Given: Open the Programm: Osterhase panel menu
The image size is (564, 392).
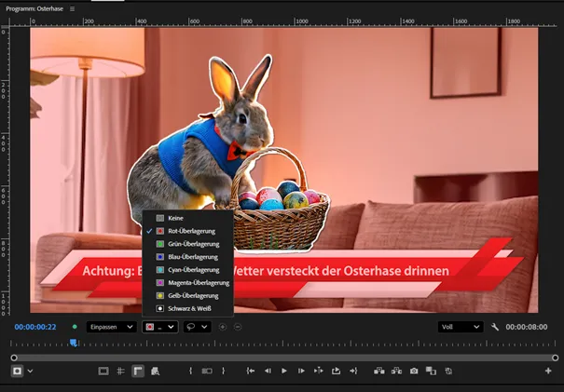Looking at the screenshot, I should pos(72,8).
